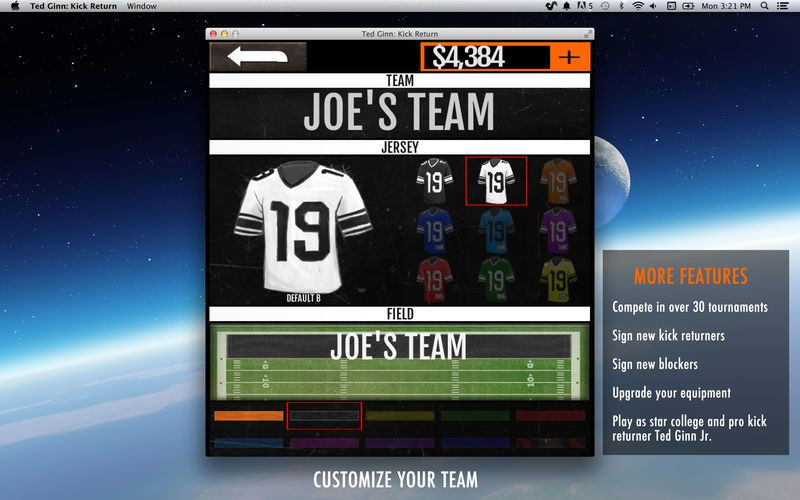
Task: Add more cash with the orange plus button
Action: click(569, 57)
